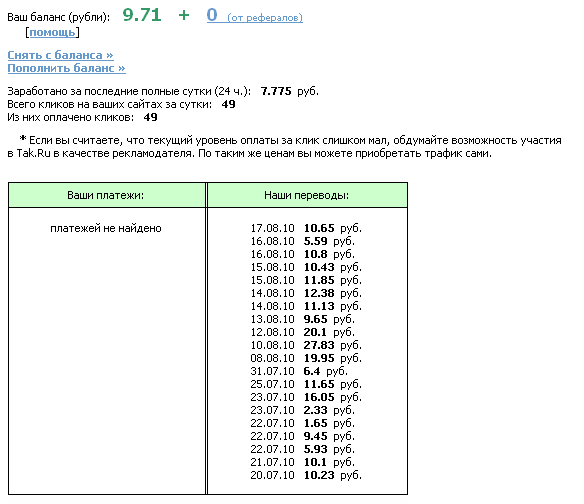Click the 13.08.10 transfer date

(x=272, y=319)
